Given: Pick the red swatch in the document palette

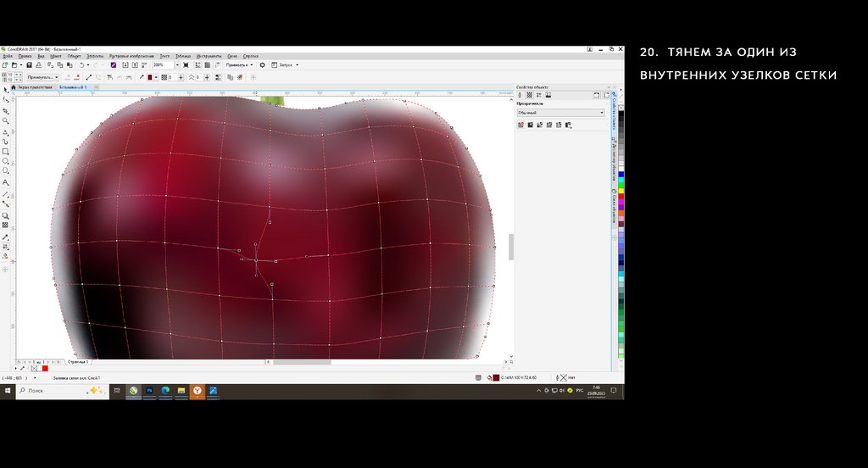Looking at the screenshot, I should click(x=45, y=368).
